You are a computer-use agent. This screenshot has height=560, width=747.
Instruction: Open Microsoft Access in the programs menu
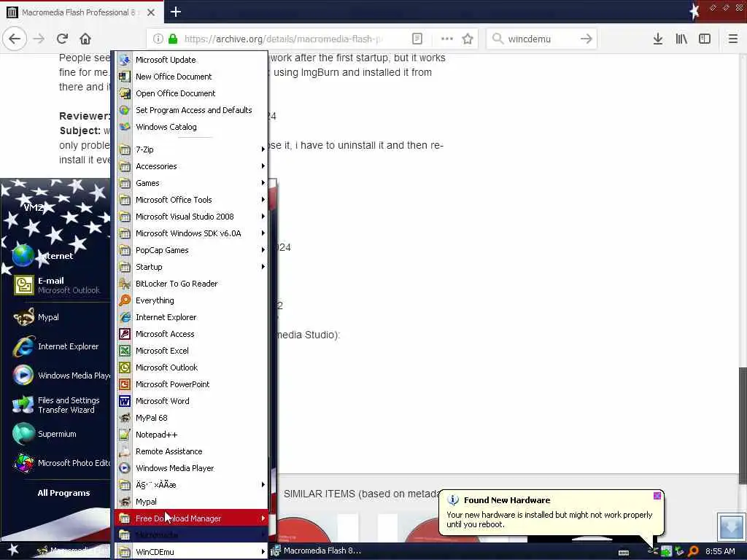click(190, 334)
